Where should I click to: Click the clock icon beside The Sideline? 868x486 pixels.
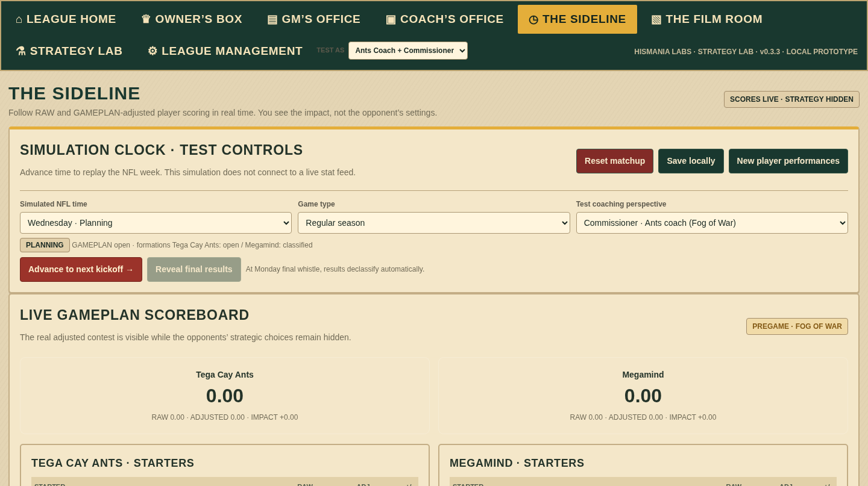click(533, 19)
